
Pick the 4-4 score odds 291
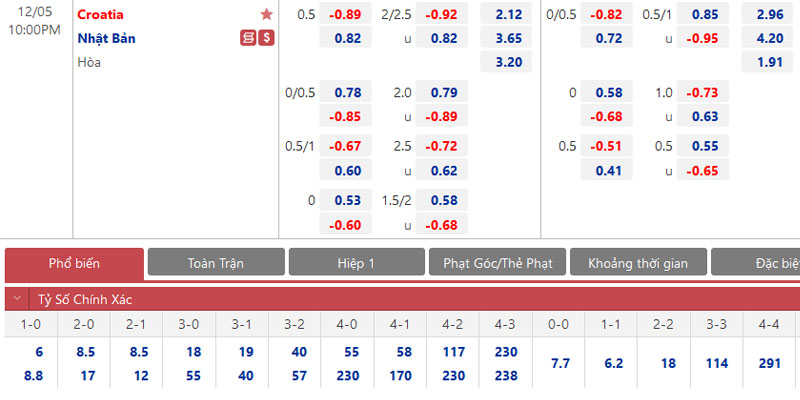(x=770, y=363)
